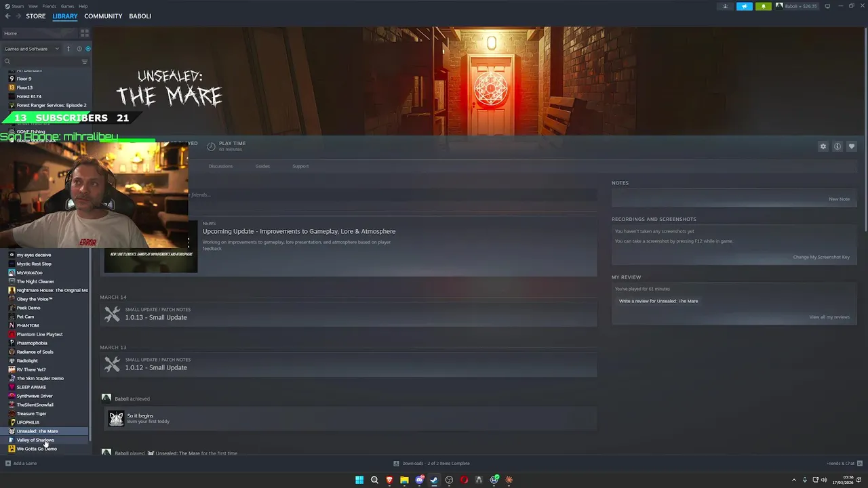Click the recent clock filter icon

pos(79,49)
